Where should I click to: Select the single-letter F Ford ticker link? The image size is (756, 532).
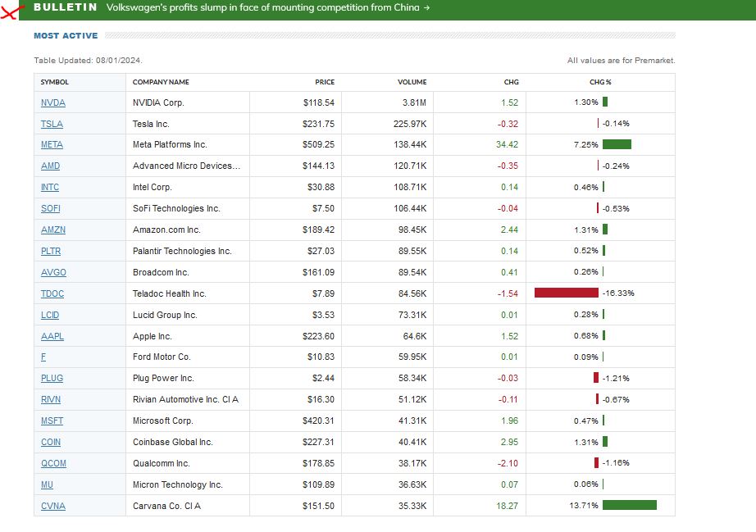43,357
